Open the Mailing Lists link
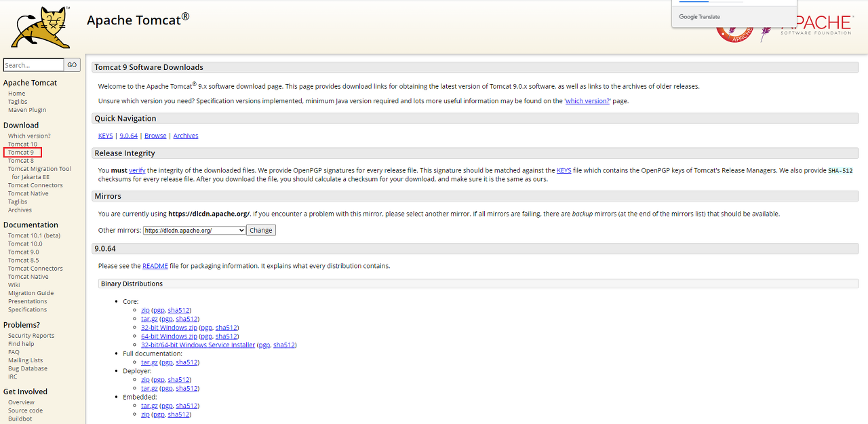This screenshot has height=424, width=868. point(25,360)
